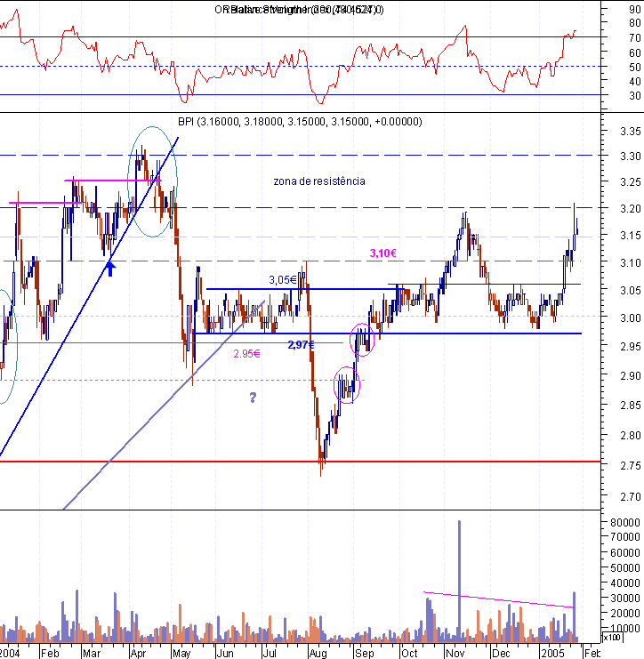Image resolution: width=644 pixels, height=659 pixels.
Task: Click the 20000 volume axis label
Action: 625,613
